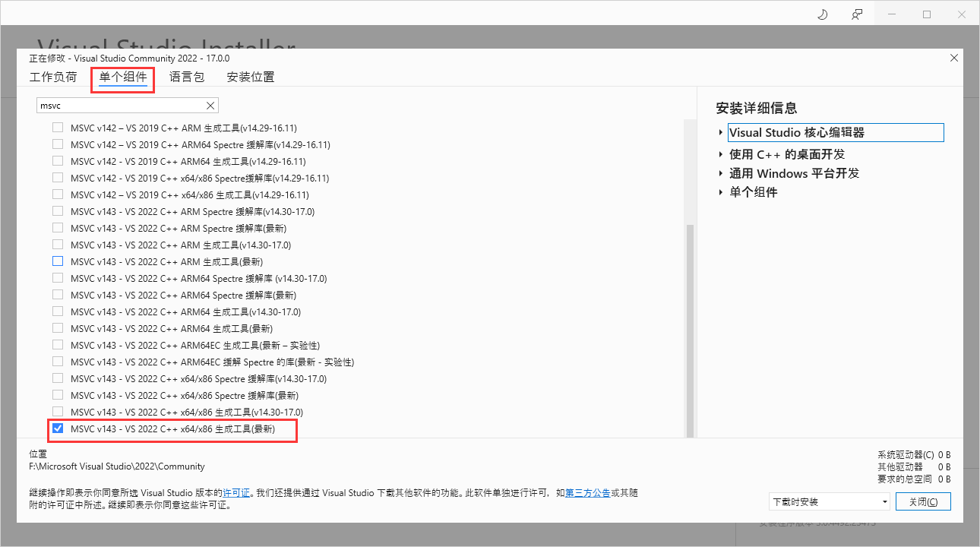Image resolution: width=980 pixels, height=547 pixels.
Task: Enable MSVC v143 ARM64 Spectre 缓解库(最新)
Action: point(58,294)
